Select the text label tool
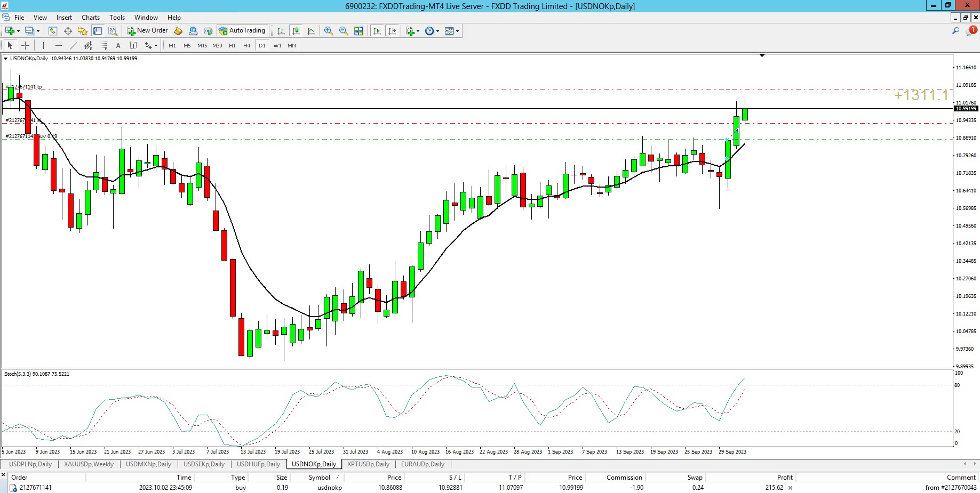The image size is (980, 493). 133,45
